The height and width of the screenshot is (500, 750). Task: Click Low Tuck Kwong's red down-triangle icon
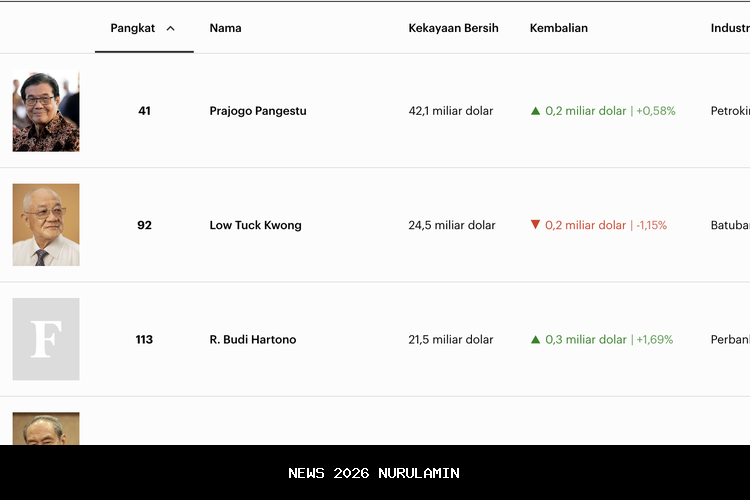536,225
